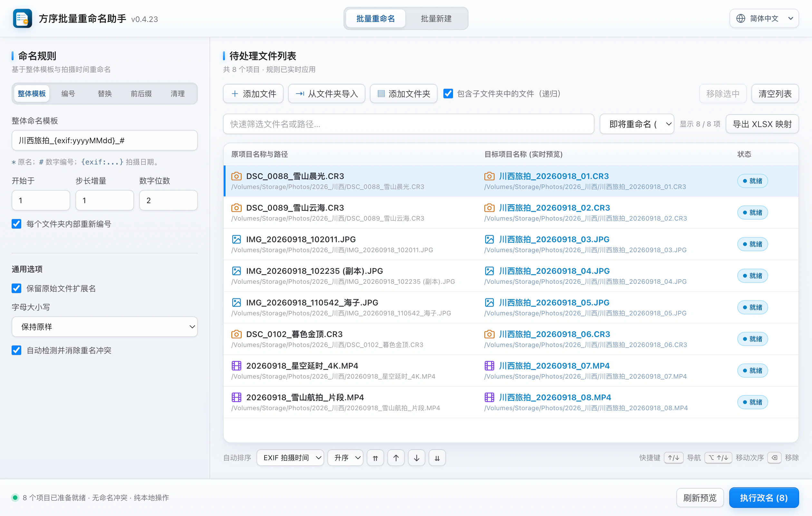This screenshot has height=516, width=812.
Task: Open the 保持原样 letter case dropdown
Action: (104, 327)
